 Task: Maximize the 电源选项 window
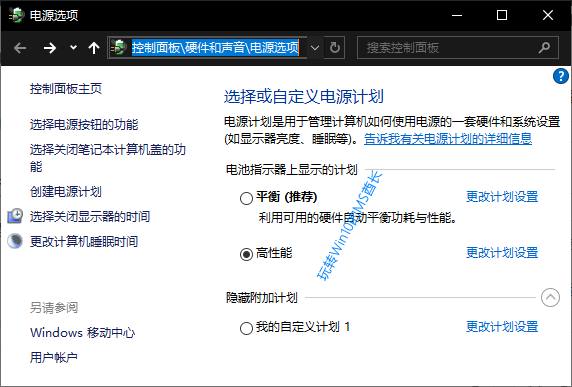502,15
